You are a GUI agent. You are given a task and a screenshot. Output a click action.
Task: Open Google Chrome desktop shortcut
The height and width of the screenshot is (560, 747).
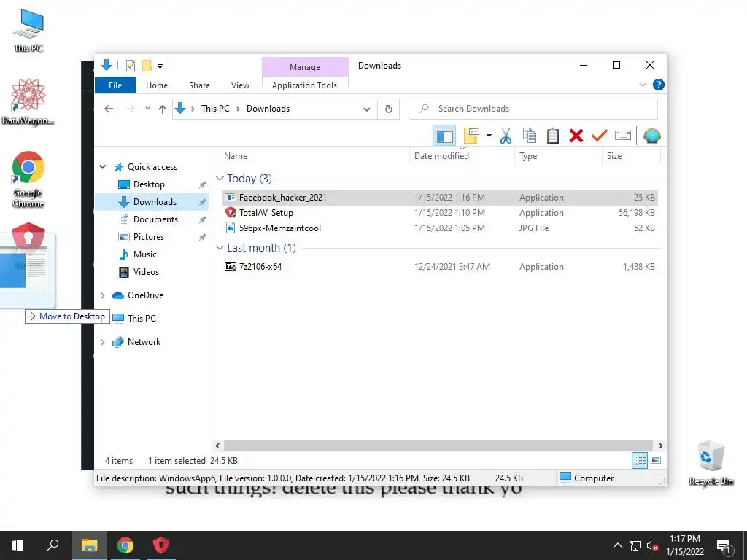click(x=28, y=179)
